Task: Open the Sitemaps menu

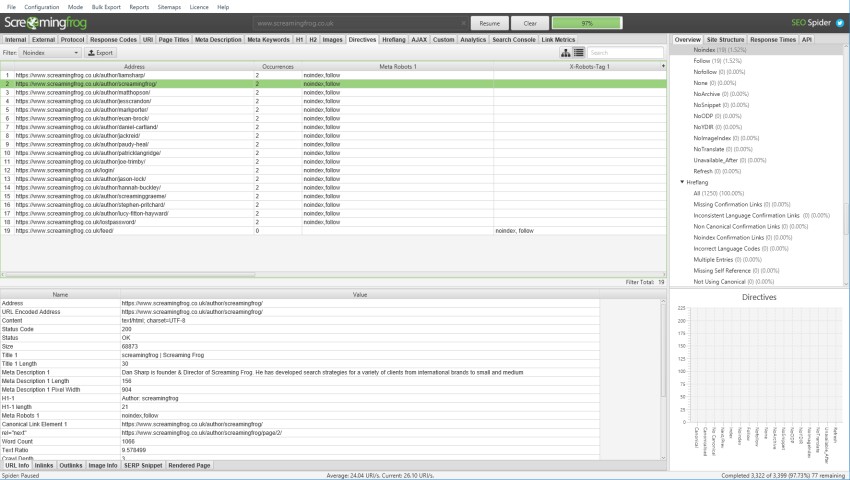Action: pos(169,7)
